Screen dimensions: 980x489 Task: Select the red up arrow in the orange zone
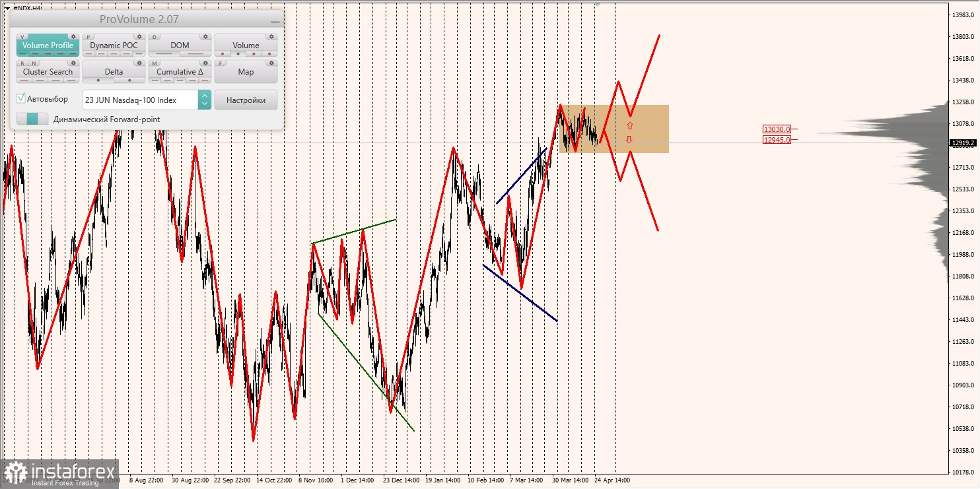630,125
